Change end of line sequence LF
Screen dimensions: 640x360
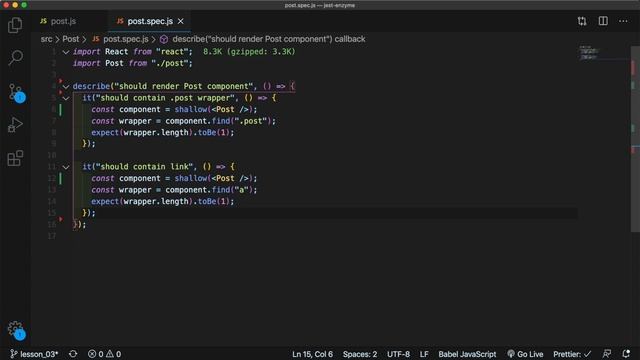pyautogui.click(x=424, y=354)
